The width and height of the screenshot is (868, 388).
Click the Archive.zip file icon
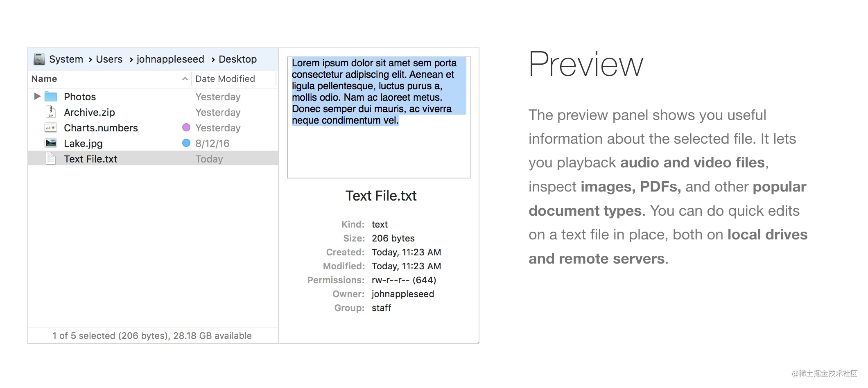tap(51, 112)
